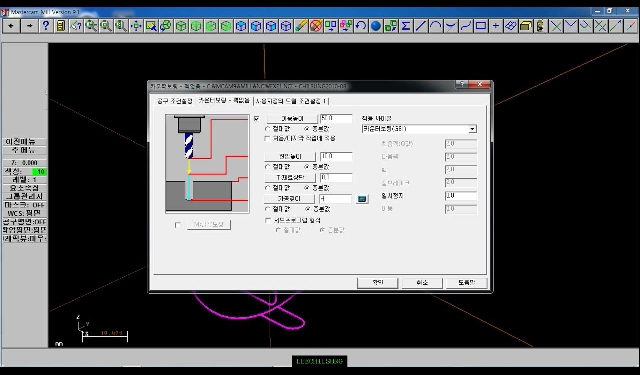Click the 안전높이 value field showing 50.0
The height and width of the screenshot is (375, 640).
pos(336,119)
